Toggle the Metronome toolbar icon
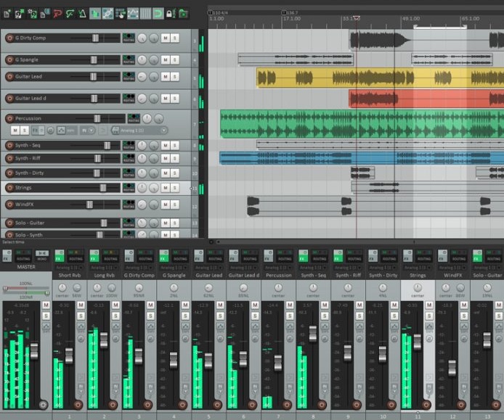This screenshot has height=420, width=504. pyautogui.click(x=82, y=14)
